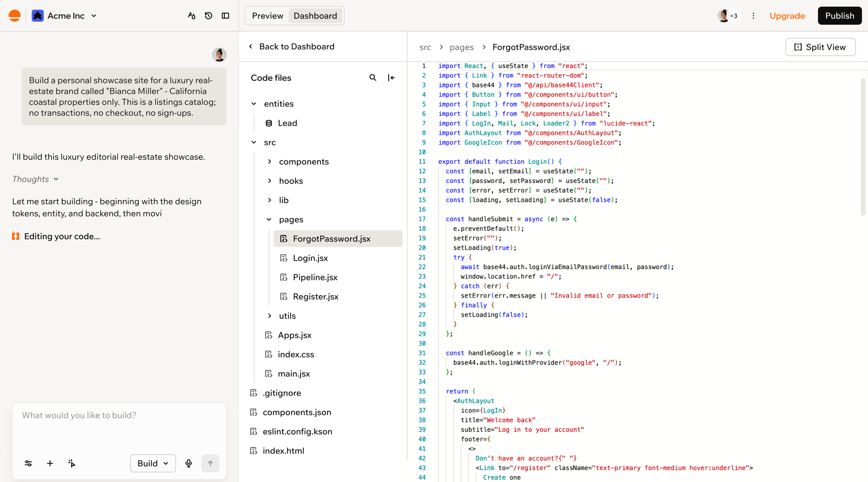Expand the Thoughts disclosure in chat
868x482 pixels.
pyautogui.click(x=35, y=179)
